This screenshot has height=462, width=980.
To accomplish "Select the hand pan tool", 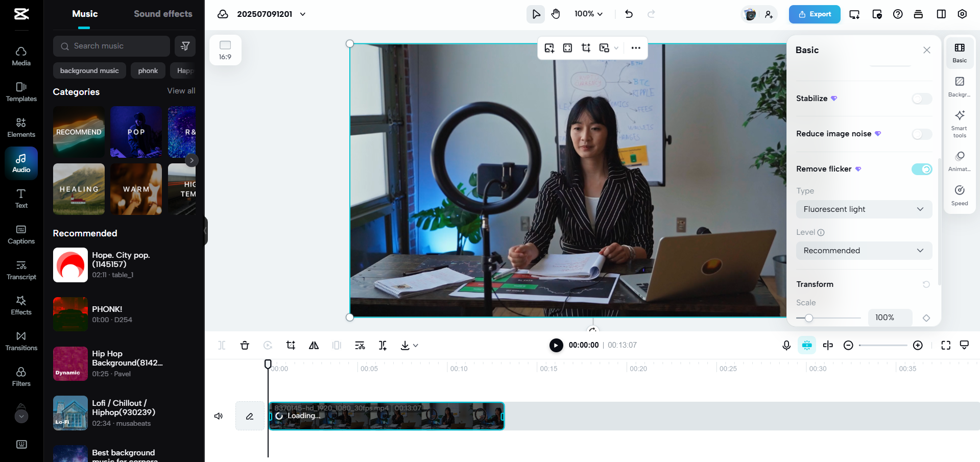I will coord(556,14).
